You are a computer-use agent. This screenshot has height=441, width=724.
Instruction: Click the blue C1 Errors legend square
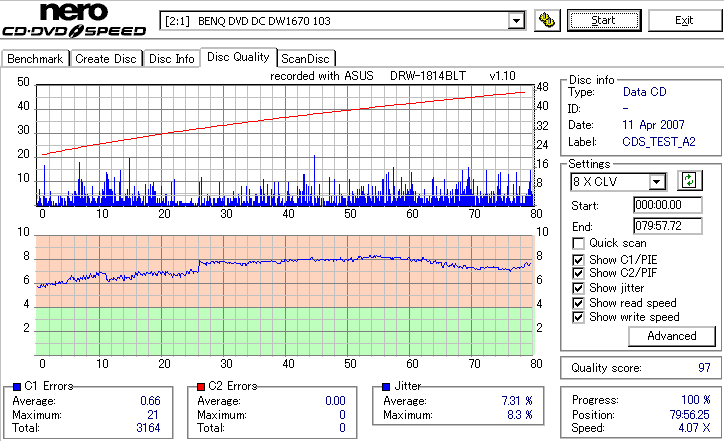(x=17, y=387)
